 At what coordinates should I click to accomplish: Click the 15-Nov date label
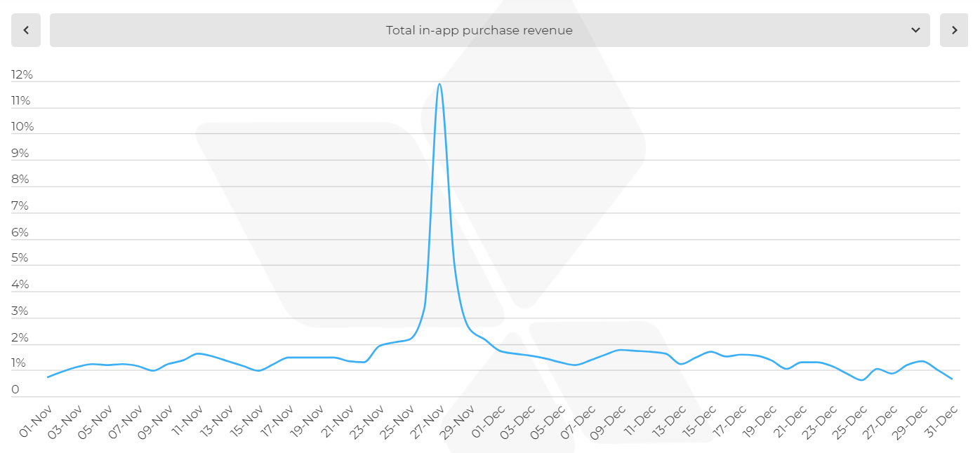(246, 421)
